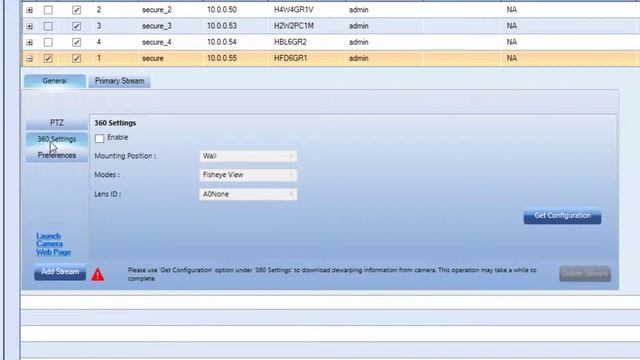
Task: Untick the second checkbox in secure_3 row
Action: [x=76, y=26]
